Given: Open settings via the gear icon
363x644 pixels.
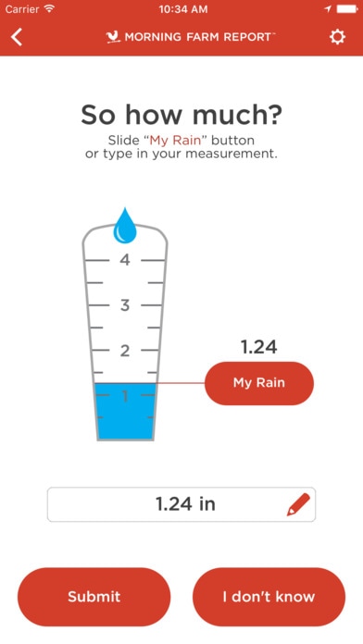Looking at the screenshot, I should coord(337,37).
